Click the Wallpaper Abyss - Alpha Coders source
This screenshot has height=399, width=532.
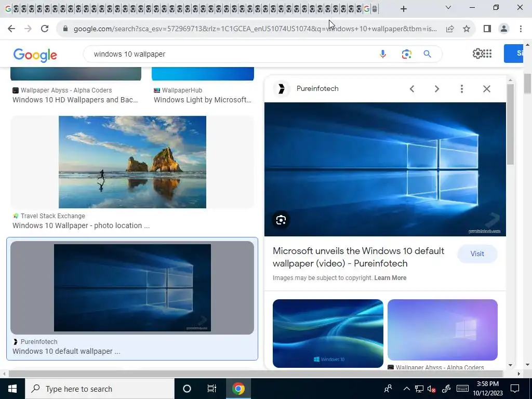pos(66,90)
